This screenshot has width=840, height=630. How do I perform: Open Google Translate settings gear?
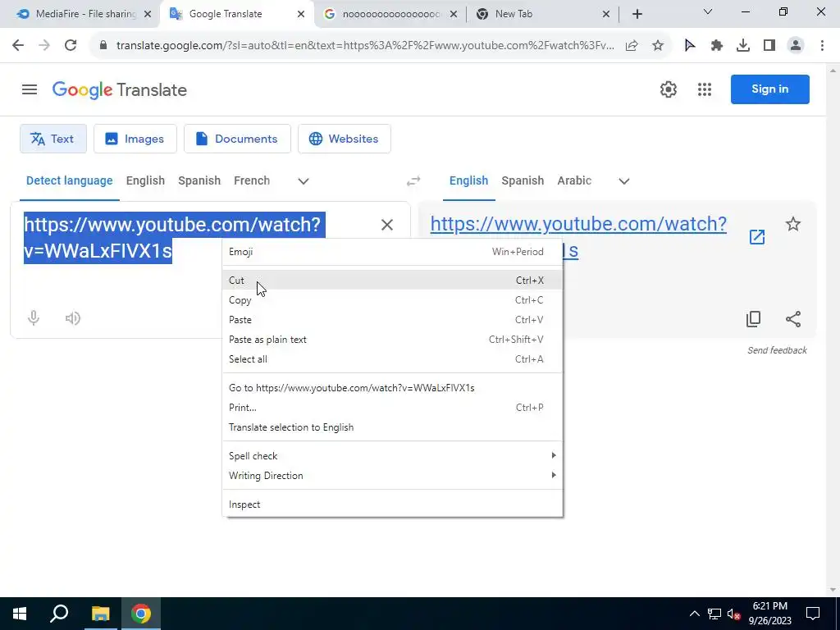(668, 89)
